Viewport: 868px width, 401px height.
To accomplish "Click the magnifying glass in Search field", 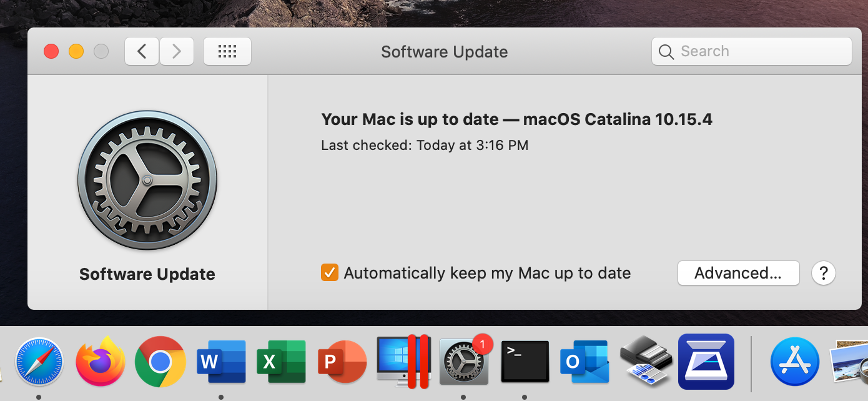I will 666,52.
